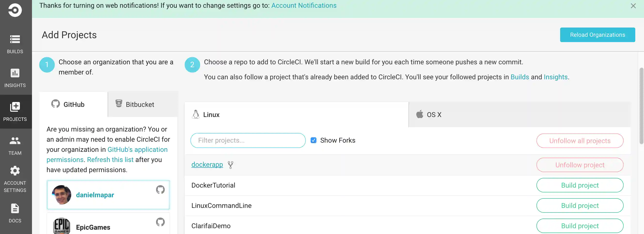Click the Filter projects input field
The image size is (644, 234).
click(248, 140)
